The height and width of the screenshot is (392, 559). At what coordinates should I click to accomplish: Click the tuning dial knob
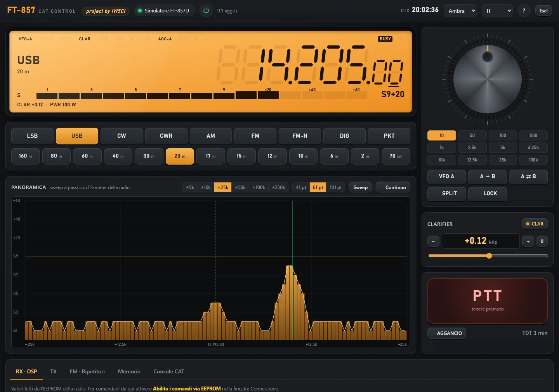(488, 79)
